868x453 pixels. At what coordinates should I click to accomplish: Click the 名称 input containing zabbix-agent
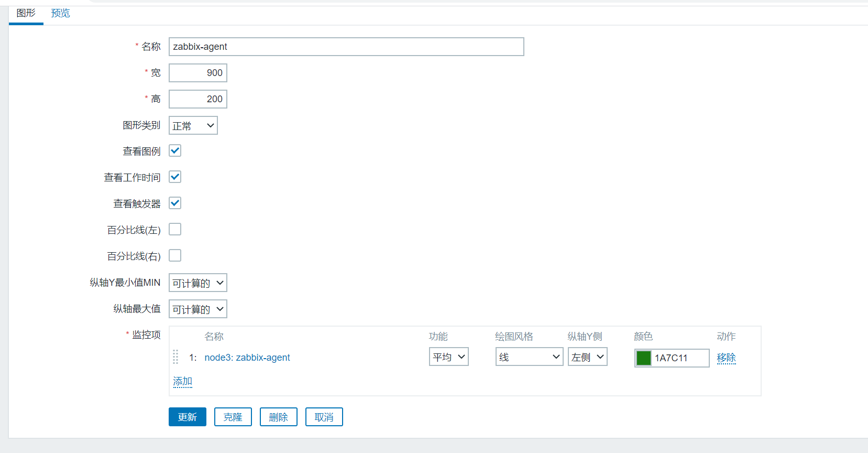[x=346, y=47]
